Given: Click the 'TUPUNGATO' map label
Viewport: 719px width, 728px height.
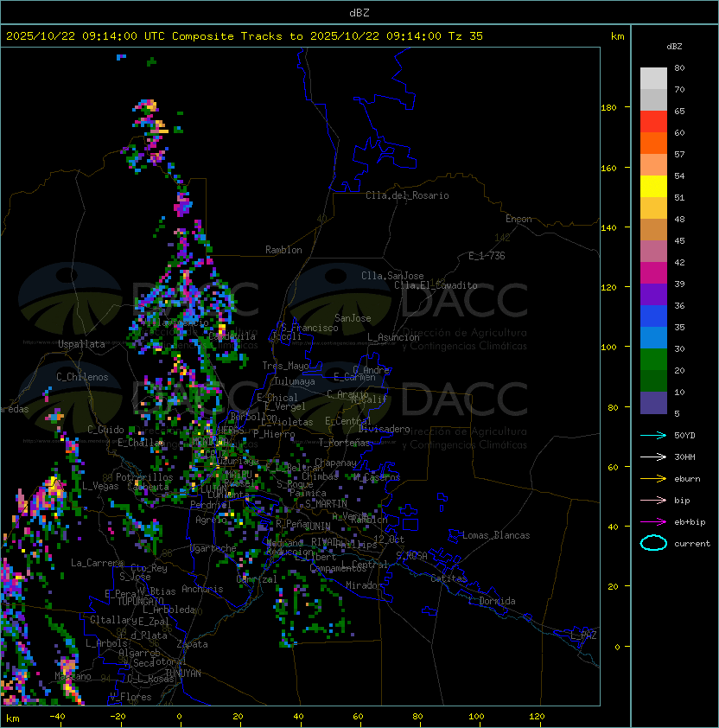Looking at the screenshot, I should click(140, 601).
